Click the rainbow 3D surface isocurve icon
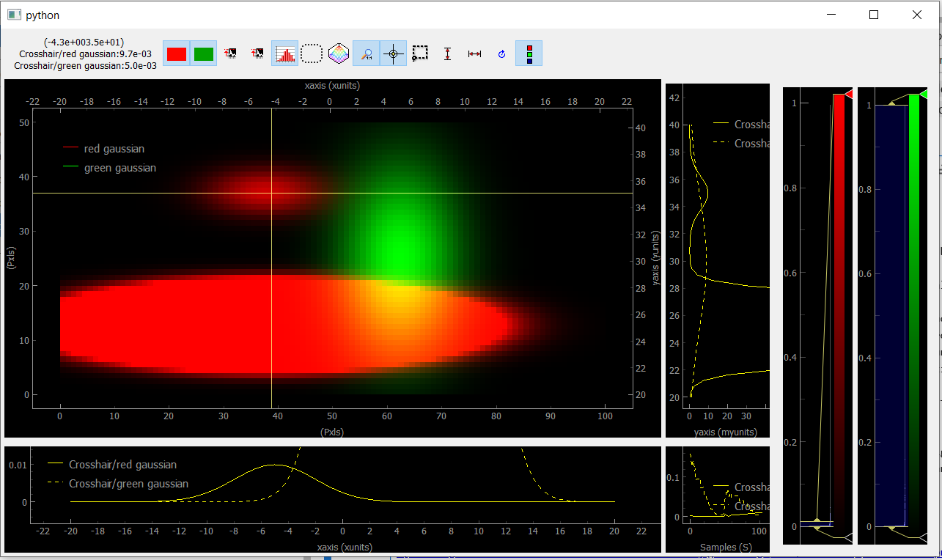The height and width of the screenshot is (560, 942). [x=339, y=54]
